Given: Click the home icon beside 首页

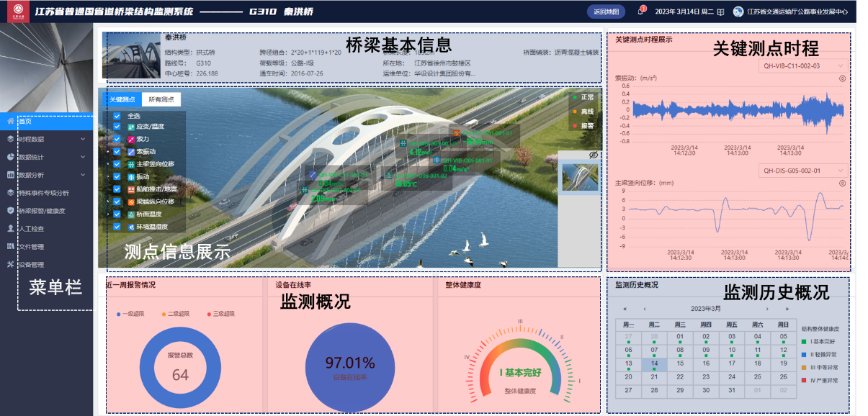Looking at the screenshot, I should 10,121.
